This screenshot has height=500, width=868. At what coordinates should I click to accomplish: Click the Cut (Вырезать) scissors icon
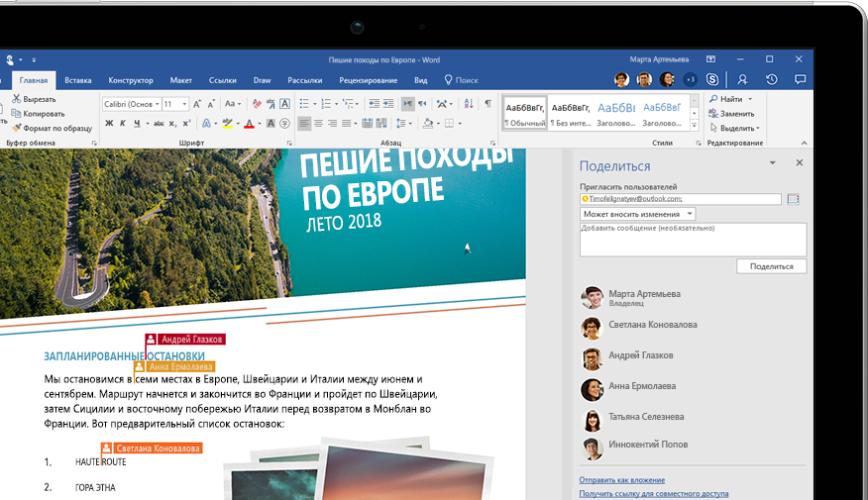(x=16, y=99)
